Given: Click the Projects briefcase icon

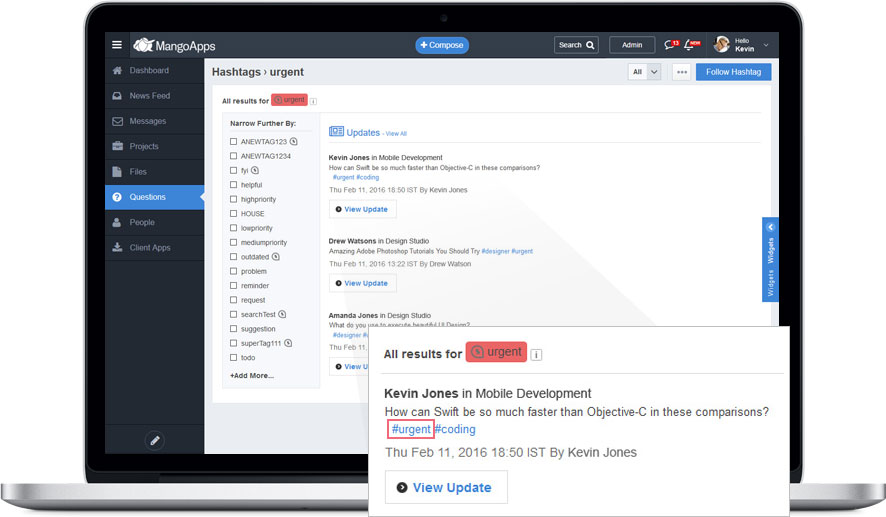Looking at the screenshot, I should [117, 146].
